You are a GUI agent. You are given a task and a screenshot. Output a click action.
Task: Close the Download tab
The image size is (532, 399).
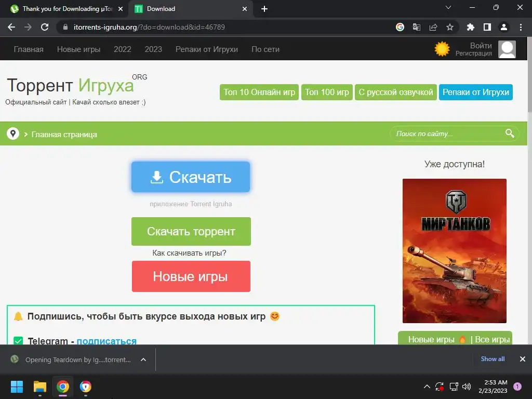tap(245, 9)
